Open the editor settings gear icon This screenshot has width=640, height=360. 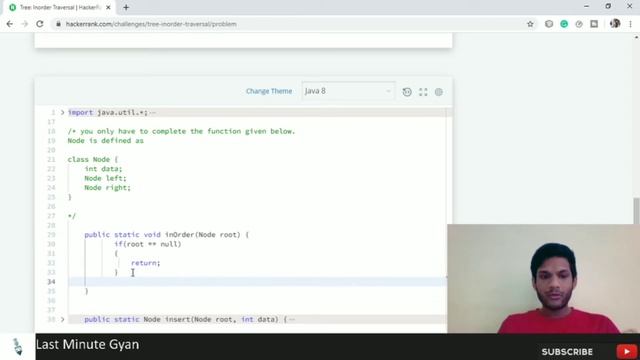click(439, 92)
